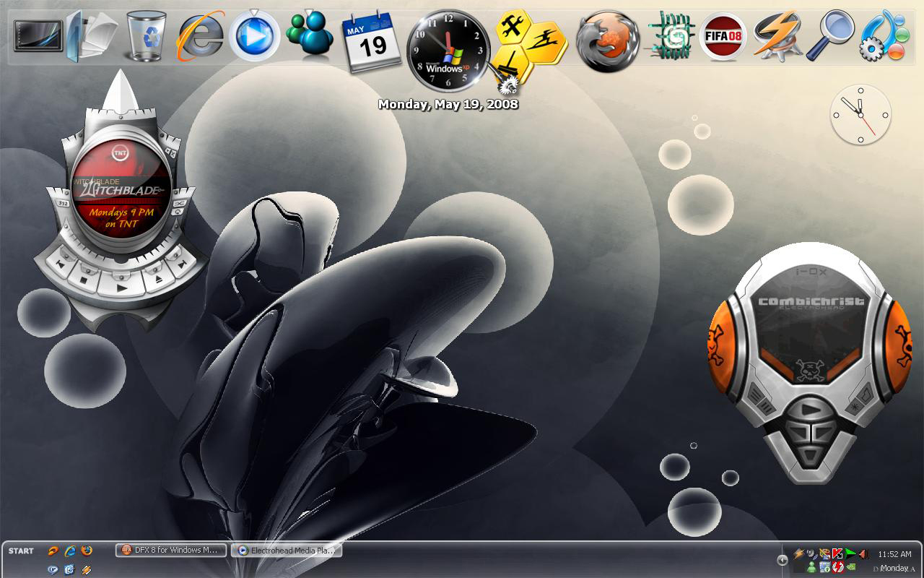Click the muted volume tray icon
The width and height of the screenshot is (924, 578).
coord(863,554)
